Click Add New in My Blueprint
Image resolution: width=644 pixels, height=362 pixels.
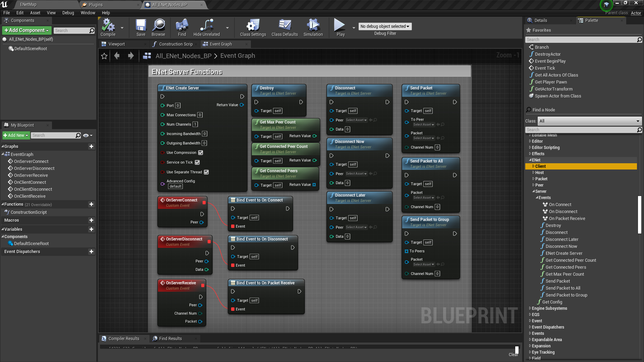pos(16,135)
